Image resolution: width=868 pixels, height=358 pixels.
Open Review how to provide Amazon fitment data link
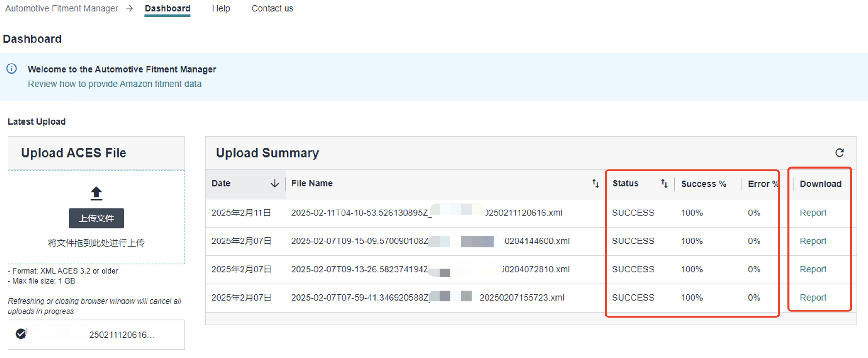[114, 84]
